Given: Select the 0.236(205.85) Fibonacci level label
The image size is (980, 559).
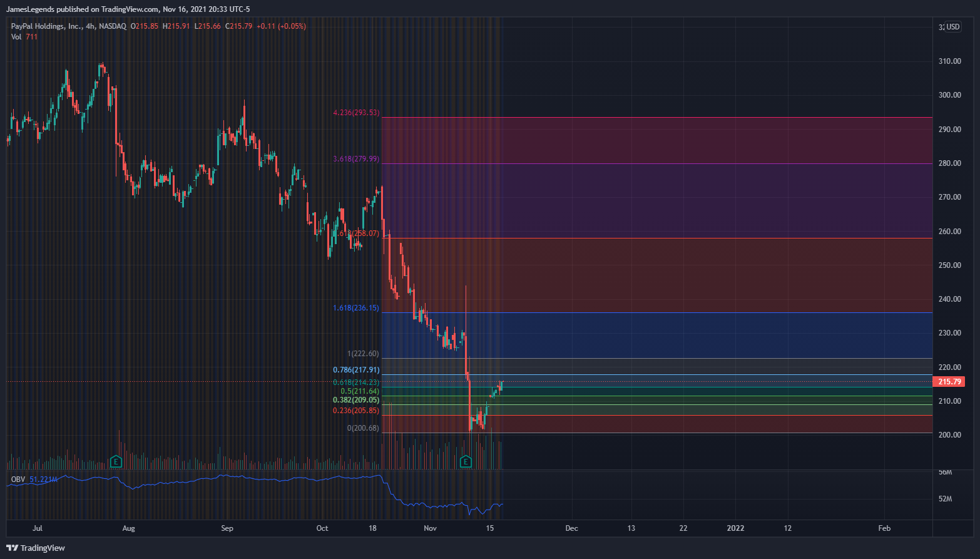Looking at the screenshot, I should tap(356, 411).
